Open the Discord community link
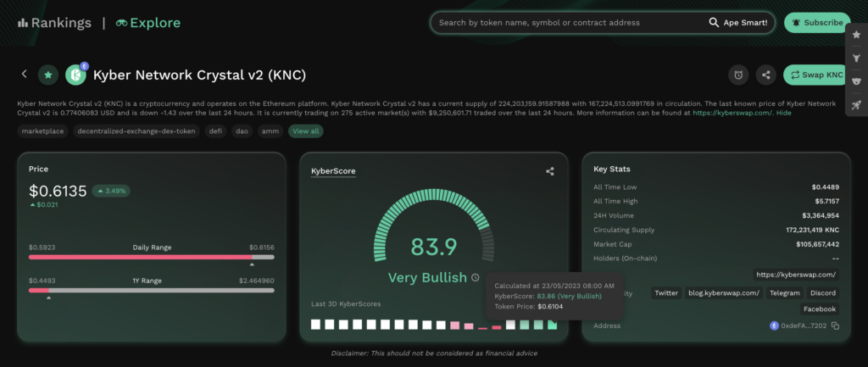 point(822,293)
